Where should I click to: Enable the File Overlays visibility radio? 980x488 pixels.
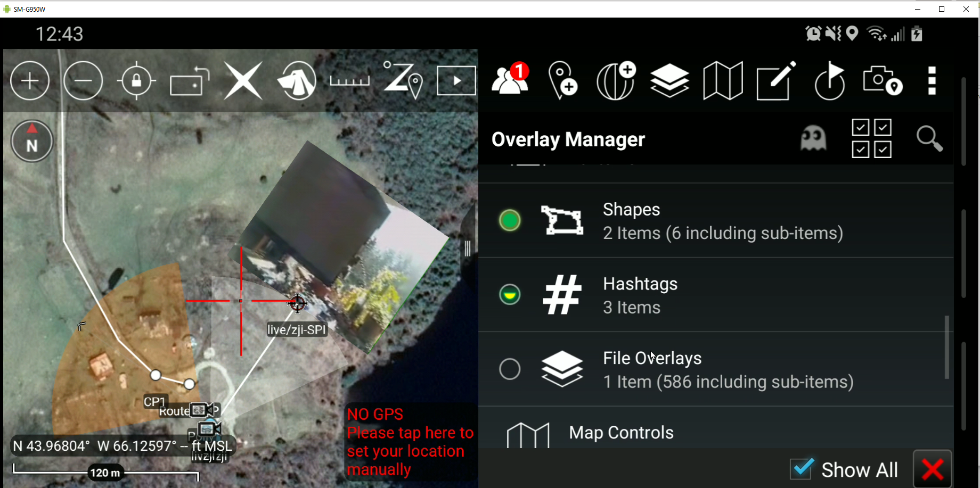tap(510, 369)
